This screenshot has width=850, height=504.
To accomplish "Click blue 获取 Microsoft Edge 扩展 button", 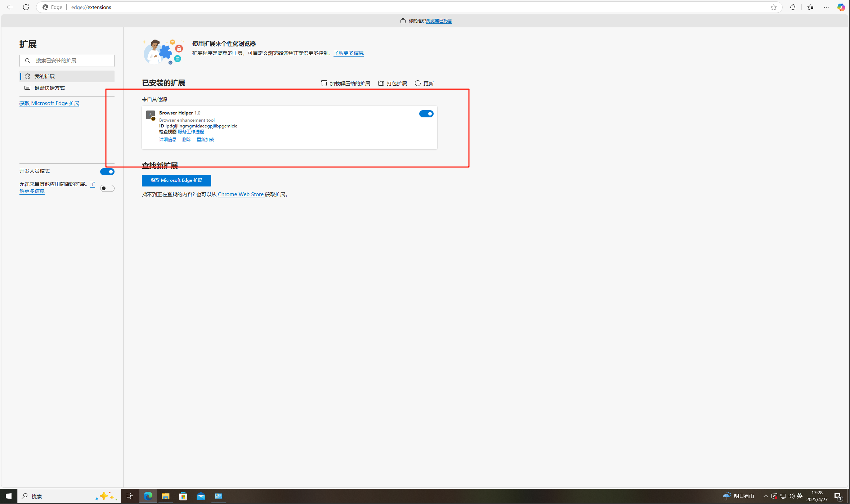I will (x=176, y=180).
